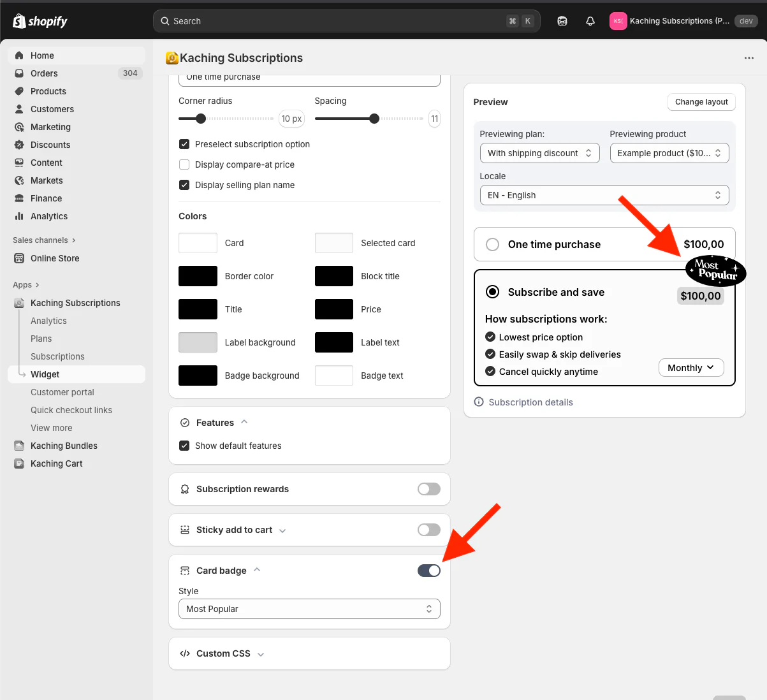Uncheck Preselect subscription option
This screenshot has height=700, width=767.
pyautogui.click(x=184, y=144)
